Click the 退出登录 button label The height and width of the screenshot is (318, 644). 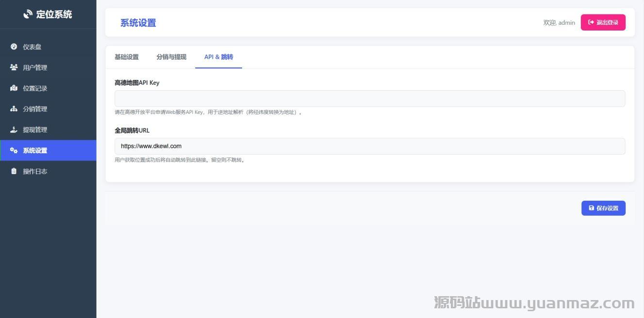pos(607,22)
